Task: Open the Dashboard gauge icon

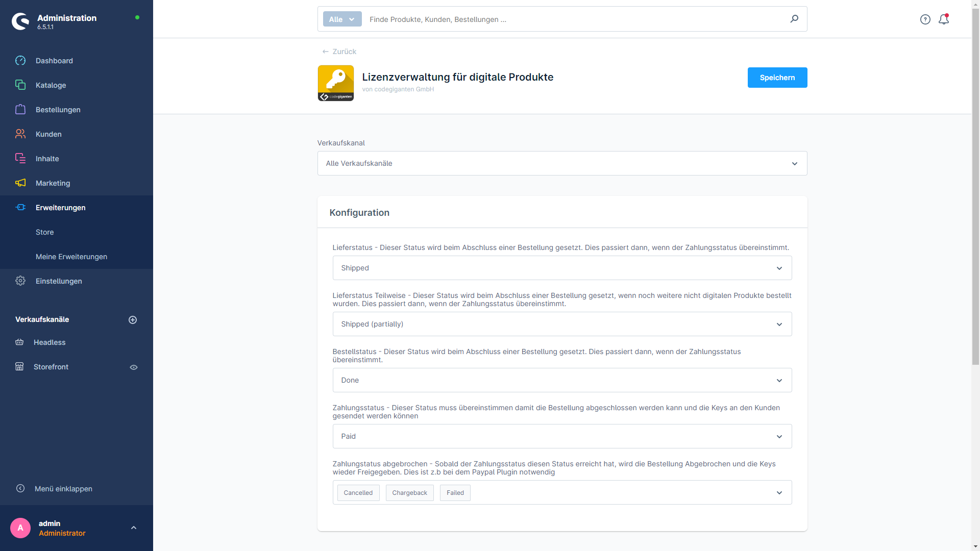Action: [20, 61]
